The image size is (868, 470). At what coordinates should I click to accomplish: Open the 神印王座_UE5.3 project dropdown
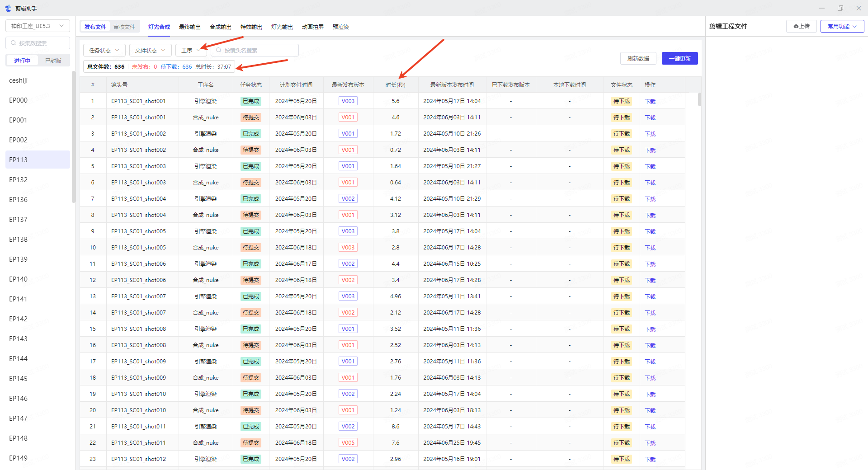pyautogui.click(x=38, y=26)
